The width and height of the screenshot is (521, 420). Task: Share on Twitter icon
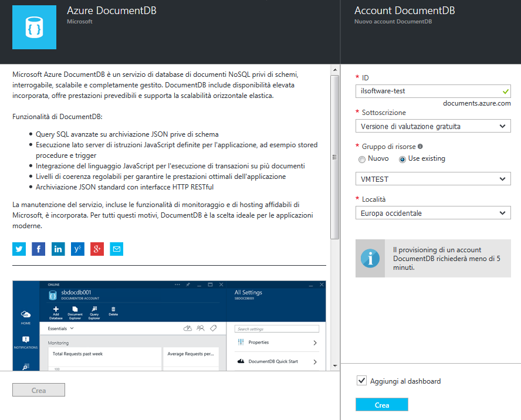19,249
